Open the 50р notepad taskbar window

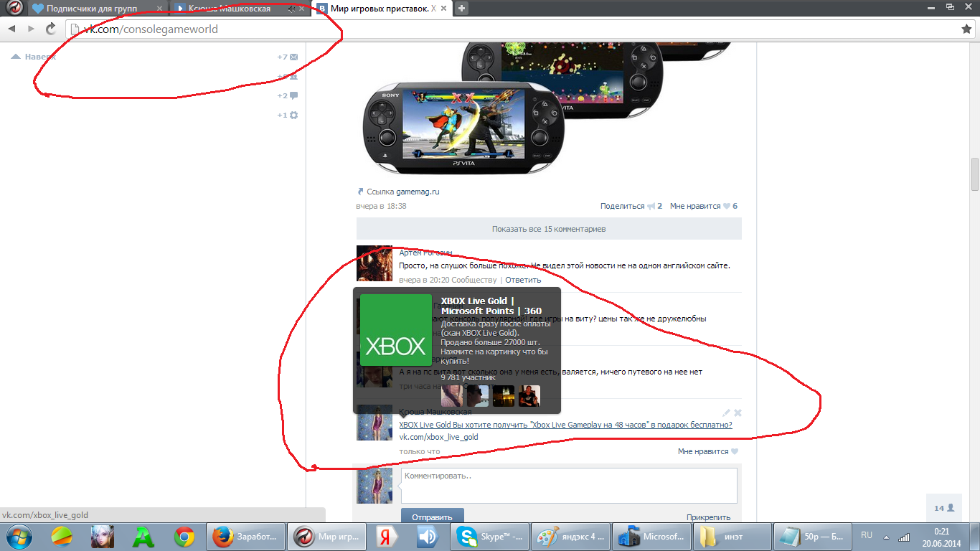(x=814, y=536)
